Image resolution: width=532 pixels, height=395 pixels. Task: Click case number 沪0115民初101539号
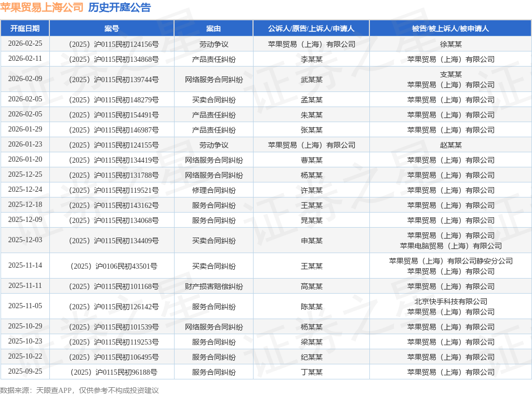pyautogui.click(x=114, y=327)
